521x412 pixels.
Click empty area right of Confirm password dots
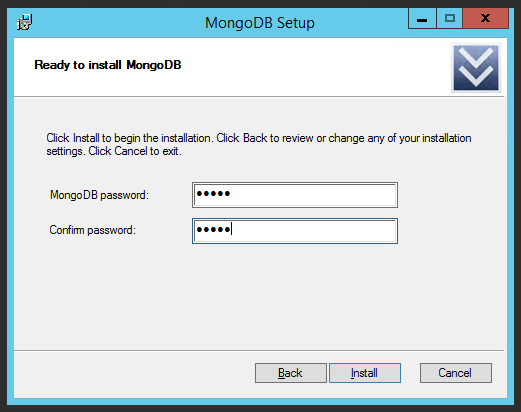click(313, 231)
